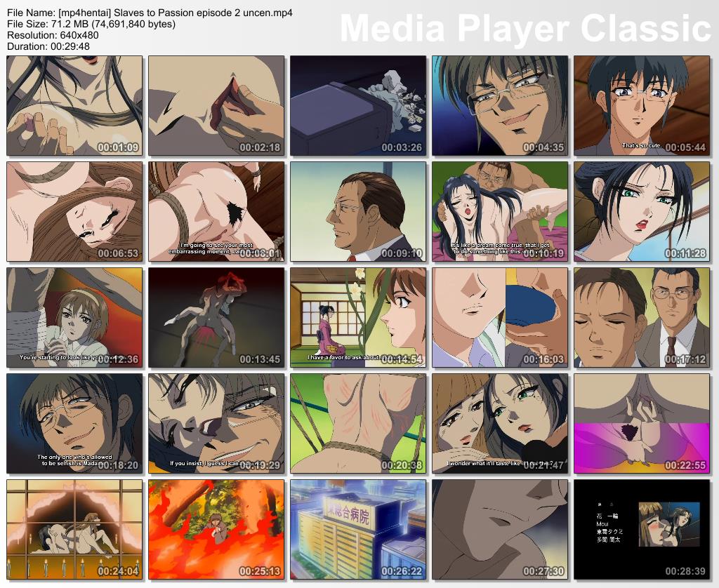This screenshot has height=588, width=719.
Task: Click the 00:27:30 timestamp label
Action: click(x=543, y=571)
